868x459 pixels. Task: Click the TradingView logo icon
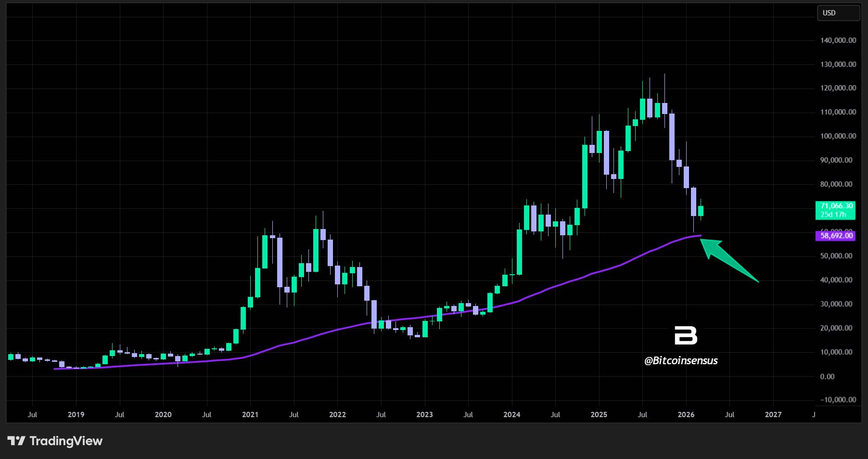tap(16, 441)
